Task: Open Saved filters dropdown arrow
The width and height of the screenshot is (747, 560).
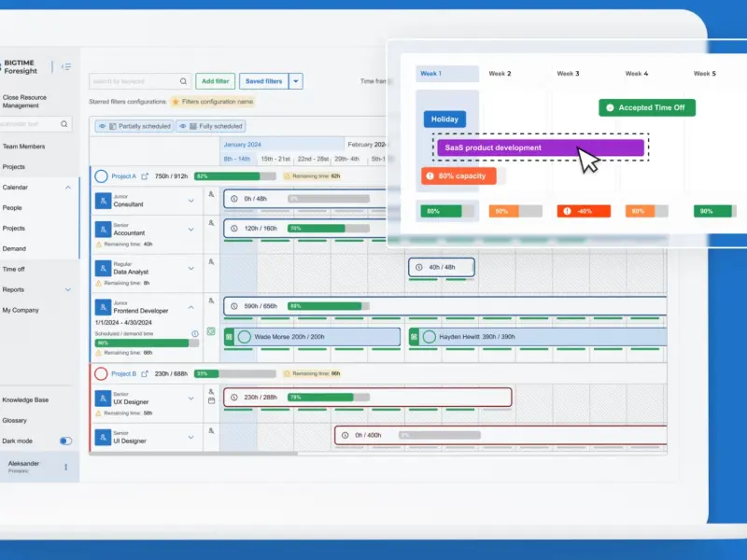Action: pyautogui.click(x=296, y=81)
